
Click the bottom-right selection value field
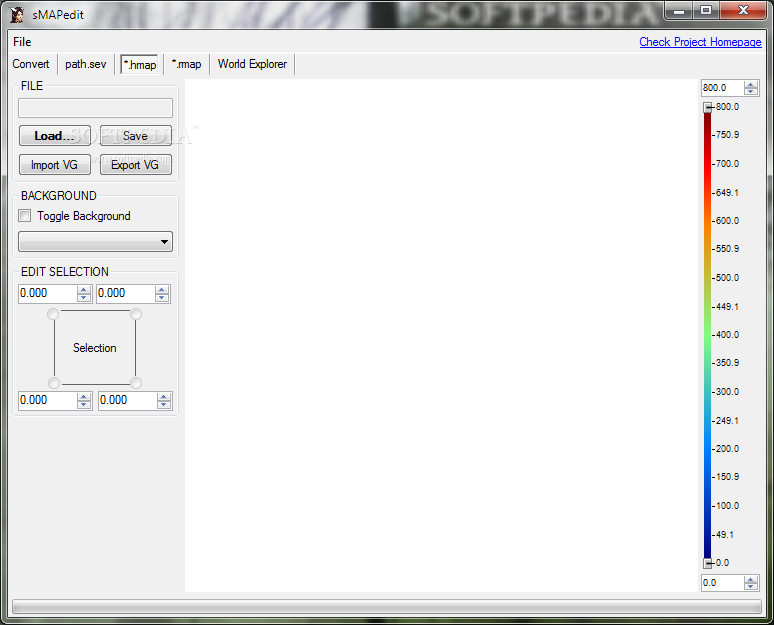point(127,400)
